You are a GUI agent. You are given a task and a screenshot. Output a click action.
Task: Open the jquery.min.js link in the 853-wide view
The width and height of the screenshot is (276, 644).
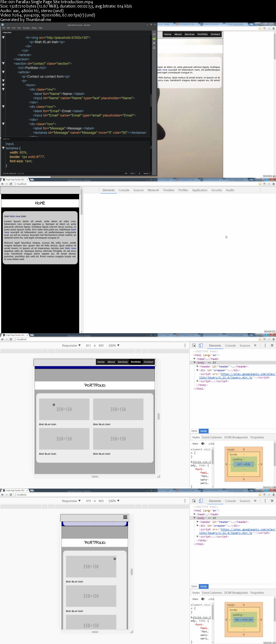tap(237, 376)
